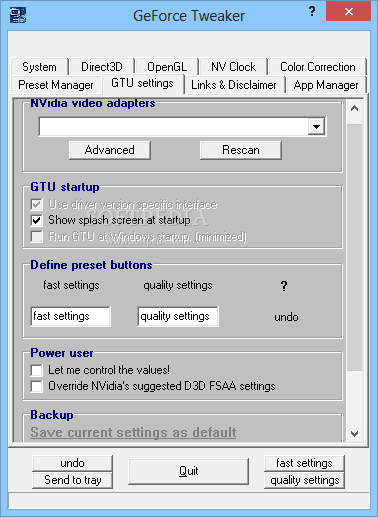
Task: Switch to the NV Clock tab
Action: pos(233,67)
